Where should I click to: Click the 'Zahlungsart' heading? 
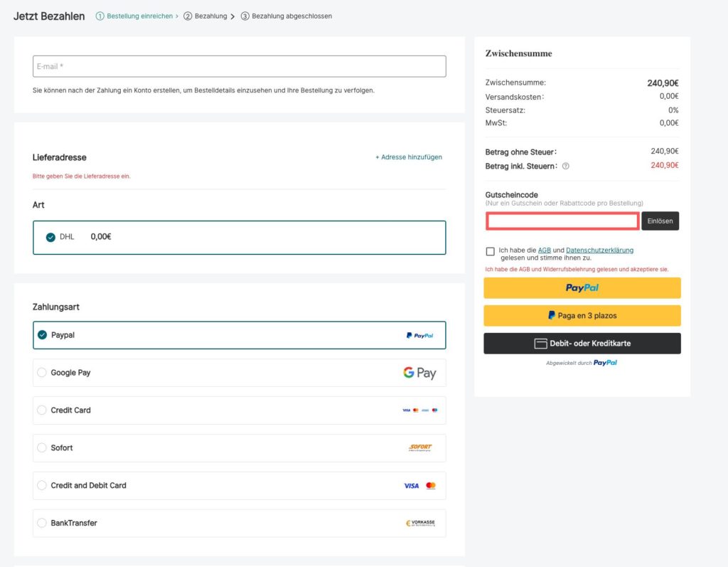coord(55,307)
